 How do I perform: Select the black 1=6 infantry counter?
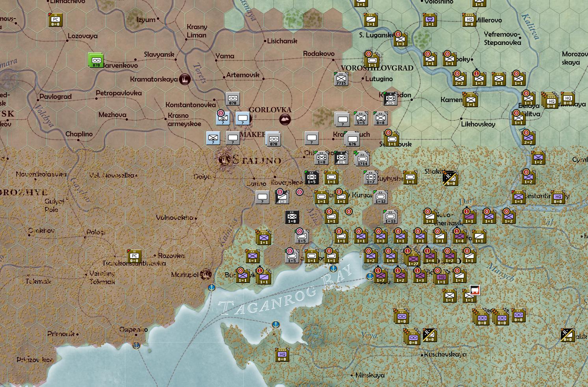coord(341,158)
